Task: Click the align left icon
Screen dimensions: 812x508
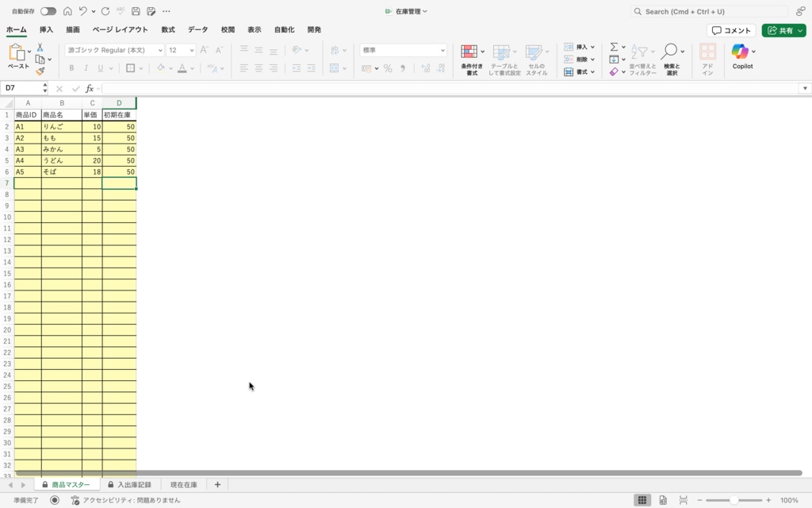Action: pyautogui.click(x=244, y=68)
